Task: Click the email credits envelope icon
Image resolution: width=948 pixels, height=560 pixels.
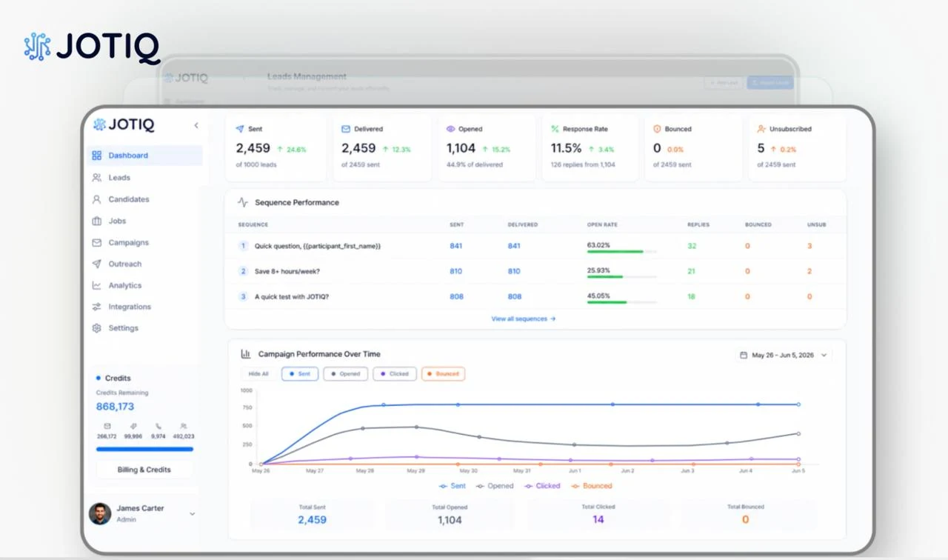Action: coord(107,427)
